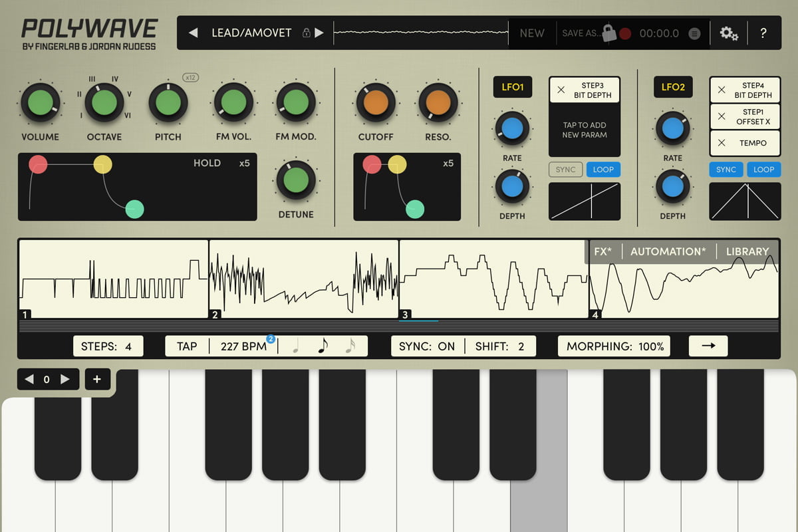This screenshot has height=532, width=798.
Task: Remove STEP1 OFFSET X from LFO2
Action: point(722,116)
